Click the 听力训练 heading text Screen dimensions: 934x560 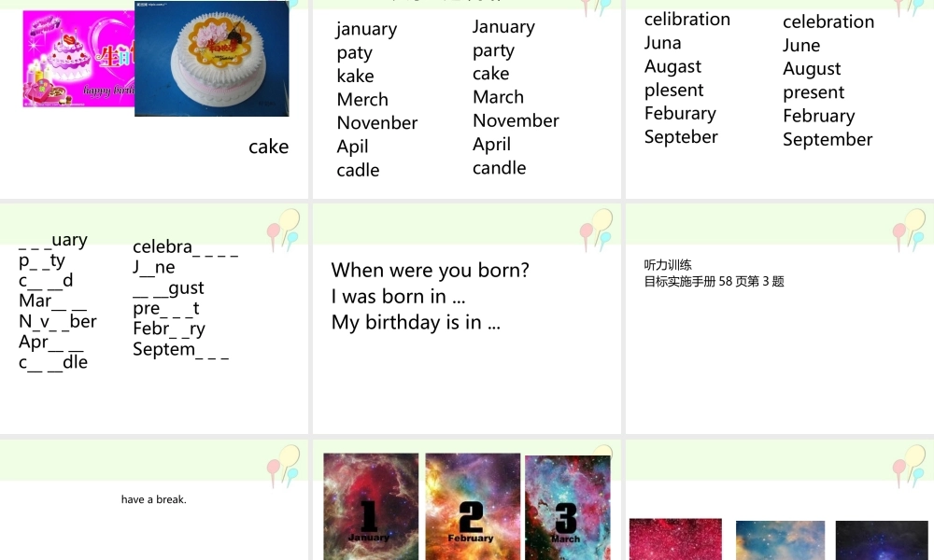click(668, 265)
